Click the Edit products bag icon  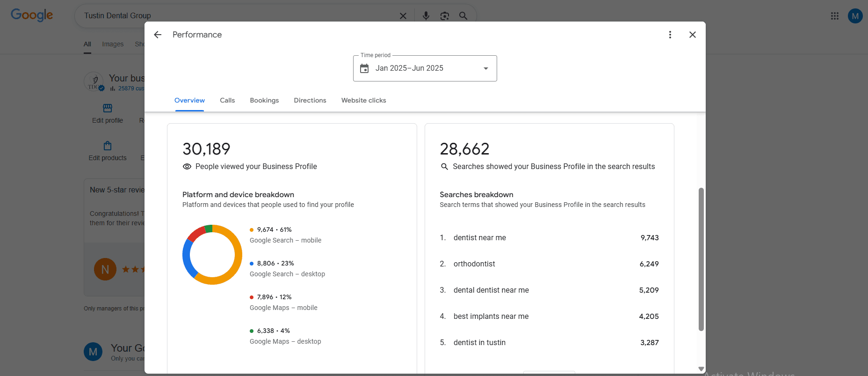[x=108, y=146]
